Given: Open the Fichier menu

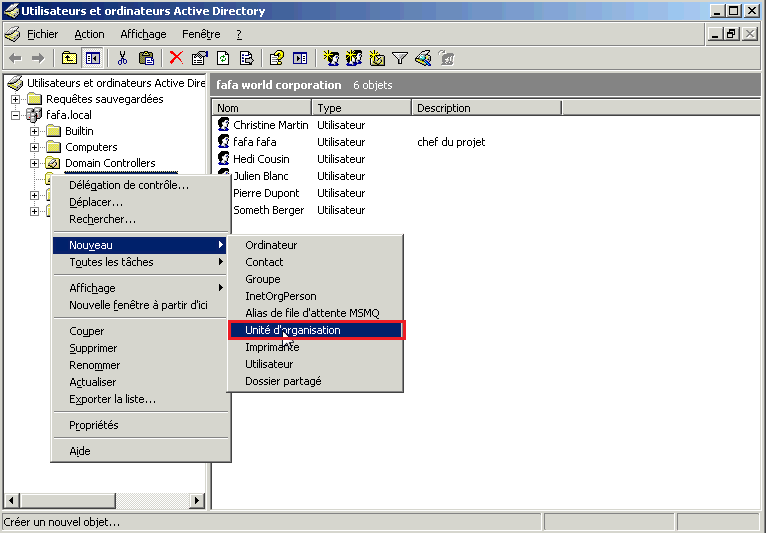Looking at the screenshot, I should point(43,34).
